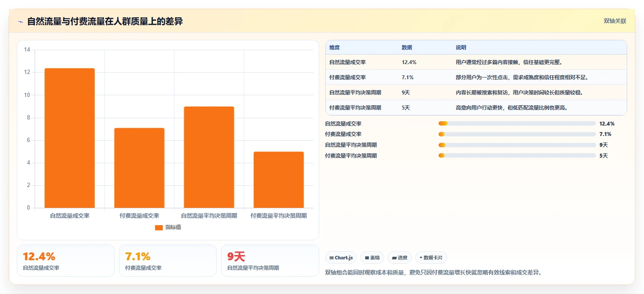Select the Chart.js tag chip
644x294 pixels.
coord(341,258)
